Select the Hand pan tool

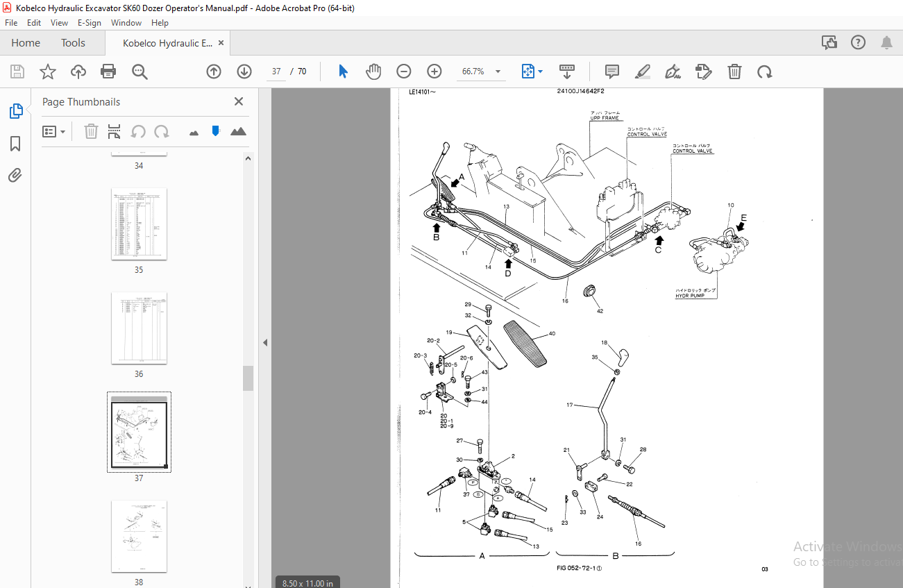(x=373, y=72)
